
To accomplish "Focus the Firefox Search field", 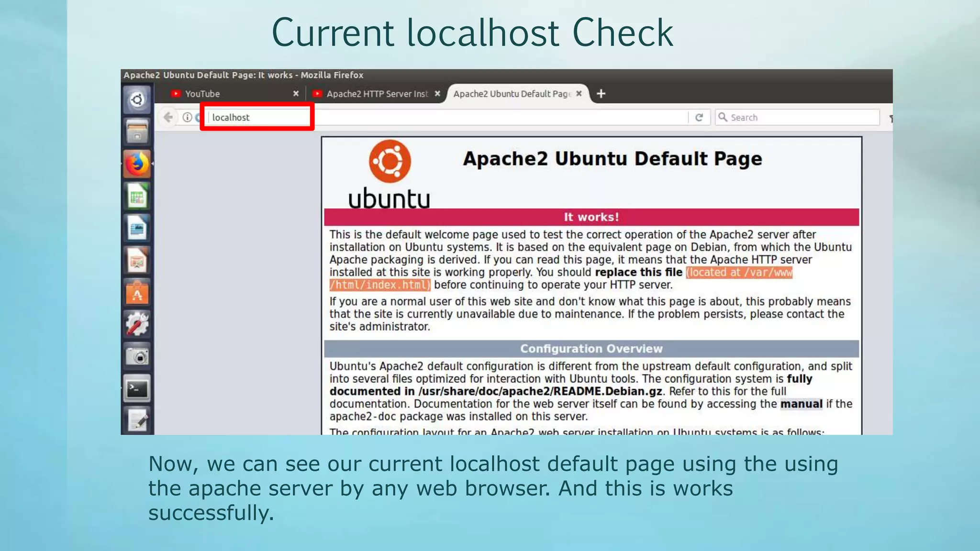I will 797,117.
